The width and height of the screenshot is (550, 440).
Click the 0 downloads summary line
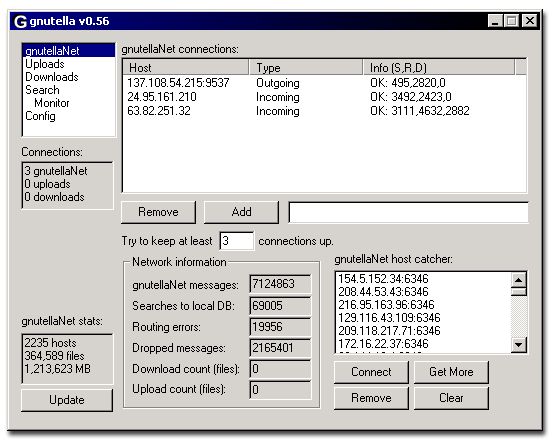pyautogui.click(x=54, y=197)
